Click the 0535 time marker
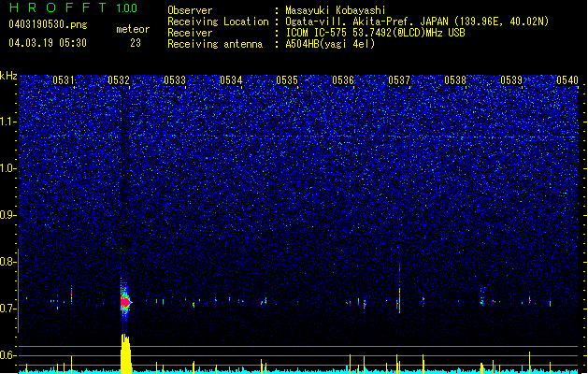This screenshot has height=374, width=588. point(287,80)
